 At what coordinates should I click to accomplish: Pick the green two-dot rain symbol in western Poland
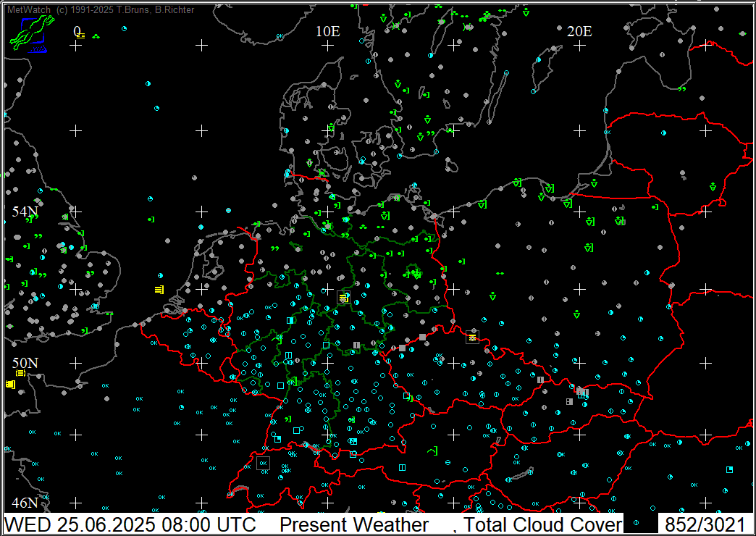point(500,274)
